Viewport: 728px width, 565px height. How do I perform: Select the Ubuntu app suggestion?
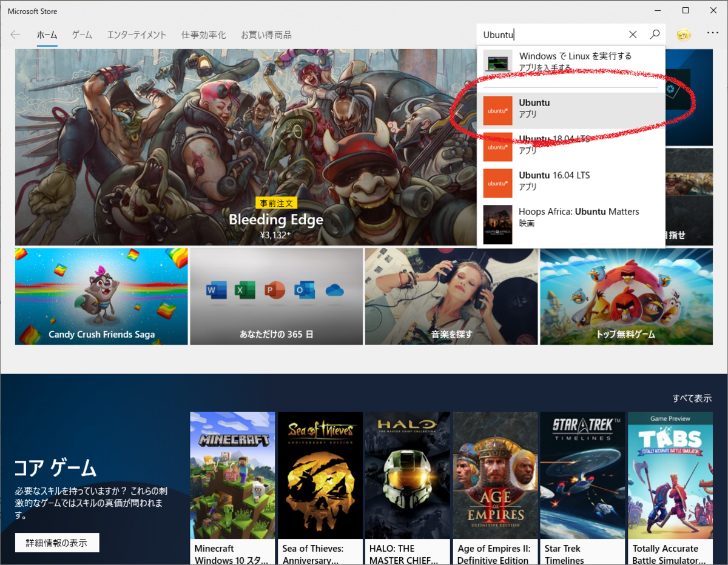[x=571, y=110]
